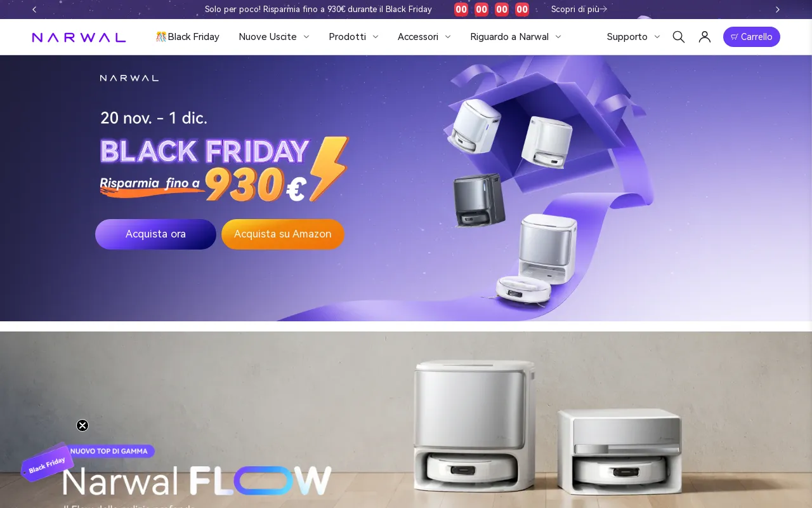The width and height of the screenshot is (812, 508).
Task: Expand the Prodotti menu chevron
Action: point(375,37)
